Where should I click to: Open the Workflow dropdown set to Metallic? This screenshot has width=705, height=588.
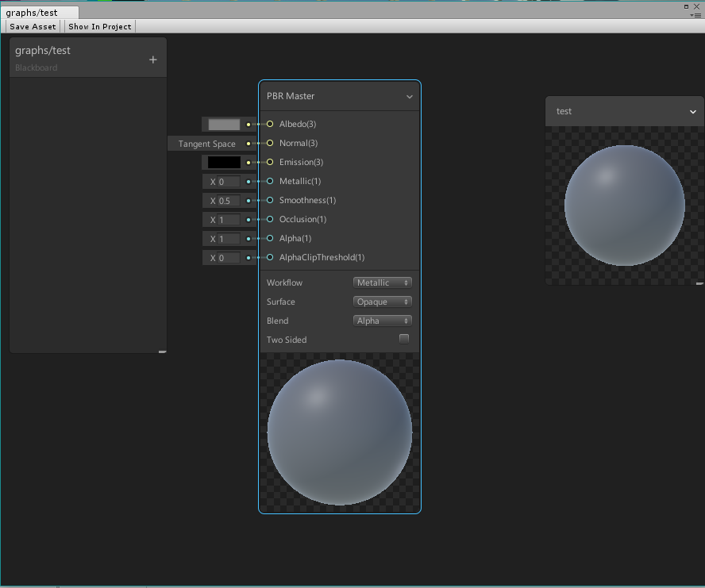pyautogui.click(x=382, y=282)
